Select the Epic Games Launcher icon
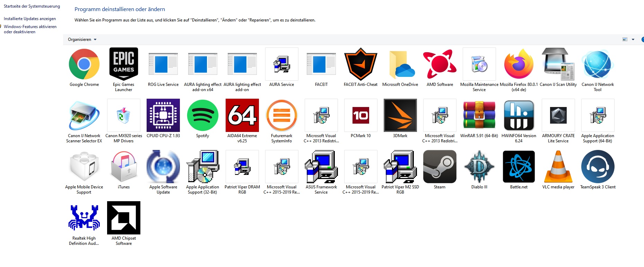This screenshot has height=267, width=644. tap(124, 64)
